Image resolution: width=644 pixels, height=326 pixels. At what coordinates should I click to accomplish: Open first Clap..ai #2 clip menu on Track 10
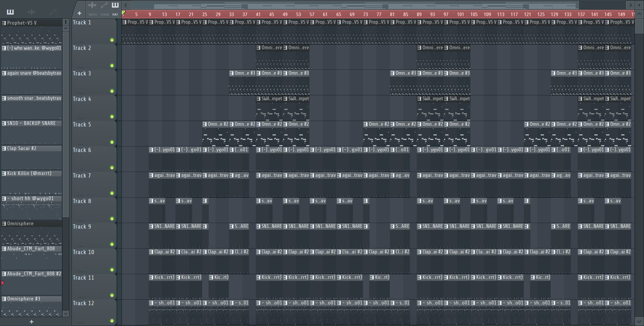click(x=151, y=252)
